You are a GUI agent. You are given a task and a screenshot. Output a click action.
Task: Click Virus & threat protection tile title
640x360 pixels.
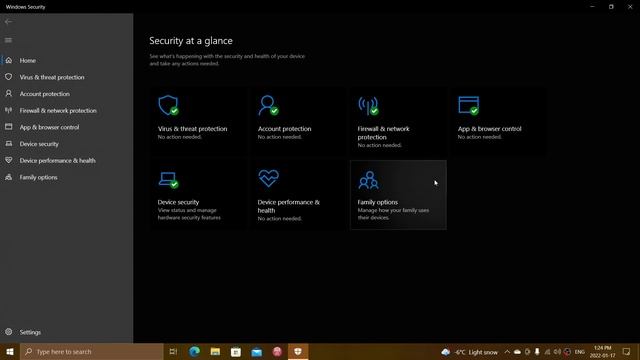tap(192, 129)
